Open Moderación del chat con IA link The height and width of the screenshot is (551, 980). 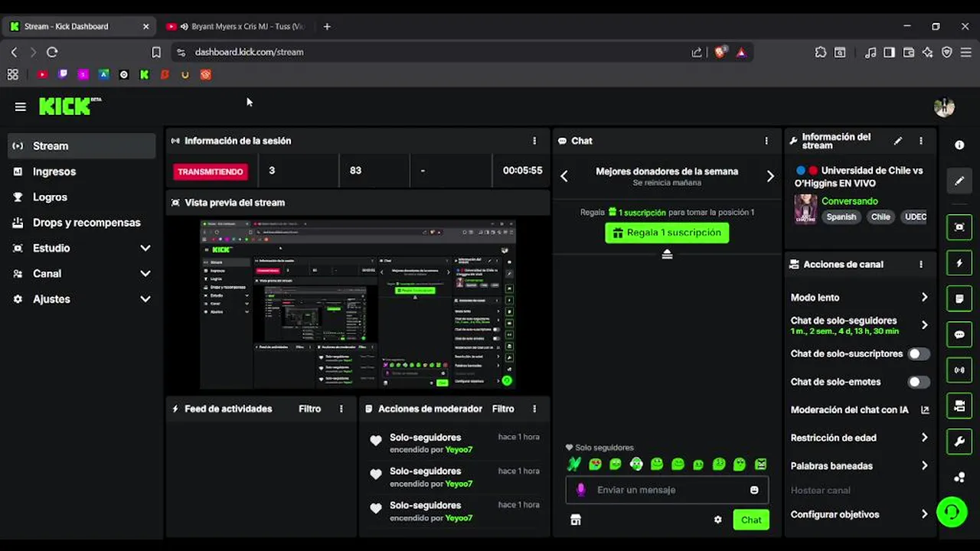pos(860,409)
